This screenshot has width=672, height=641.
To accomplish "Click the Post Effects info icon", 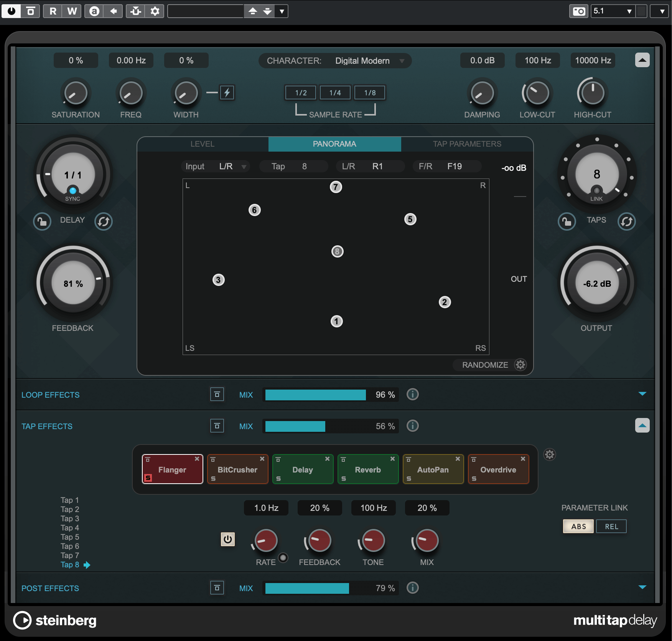I will [x=413, y=588].
